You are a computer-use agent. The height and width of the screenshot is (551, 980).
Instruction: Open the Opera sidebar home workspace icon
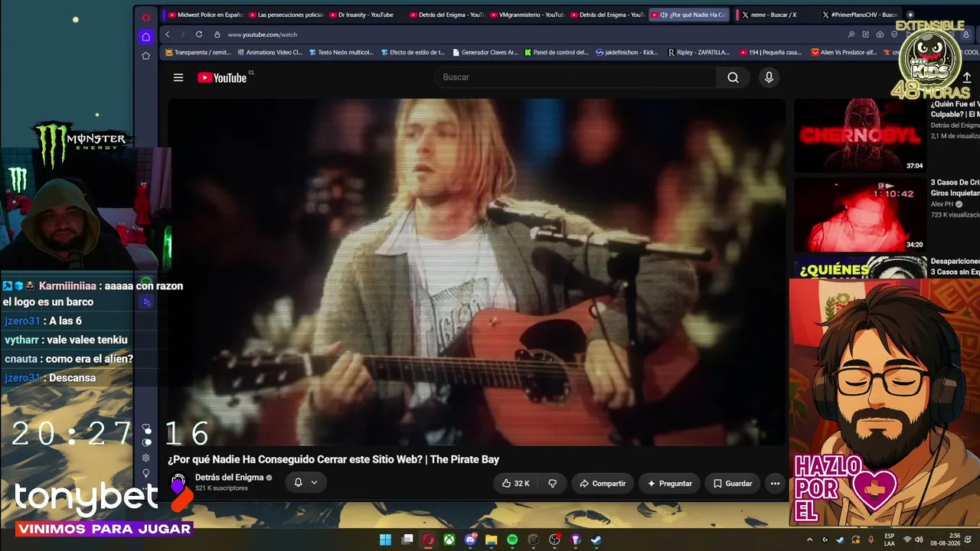pyautogui.click(x=145, y=37)
